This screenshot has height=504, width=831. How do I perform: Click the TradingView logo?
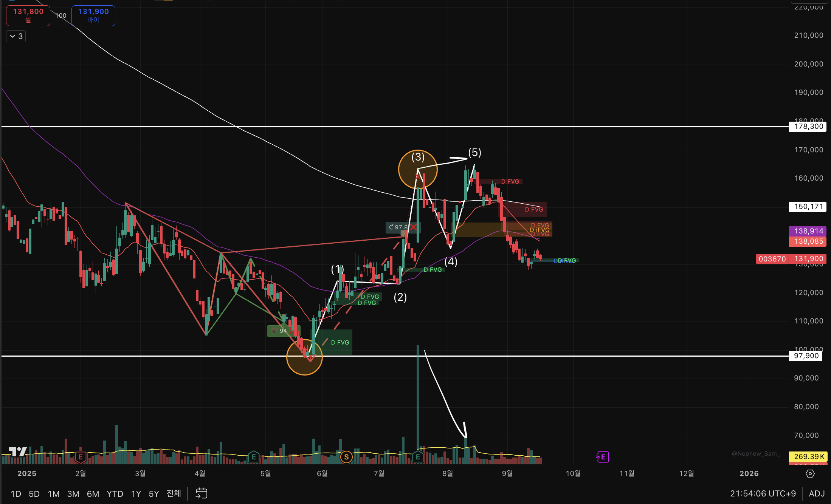coord(18,451)
